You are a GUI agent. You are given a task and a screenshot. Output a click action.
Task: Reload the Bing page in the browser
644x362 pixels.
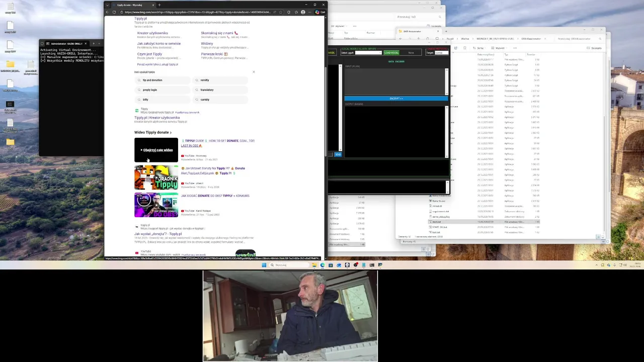[114, 12]
